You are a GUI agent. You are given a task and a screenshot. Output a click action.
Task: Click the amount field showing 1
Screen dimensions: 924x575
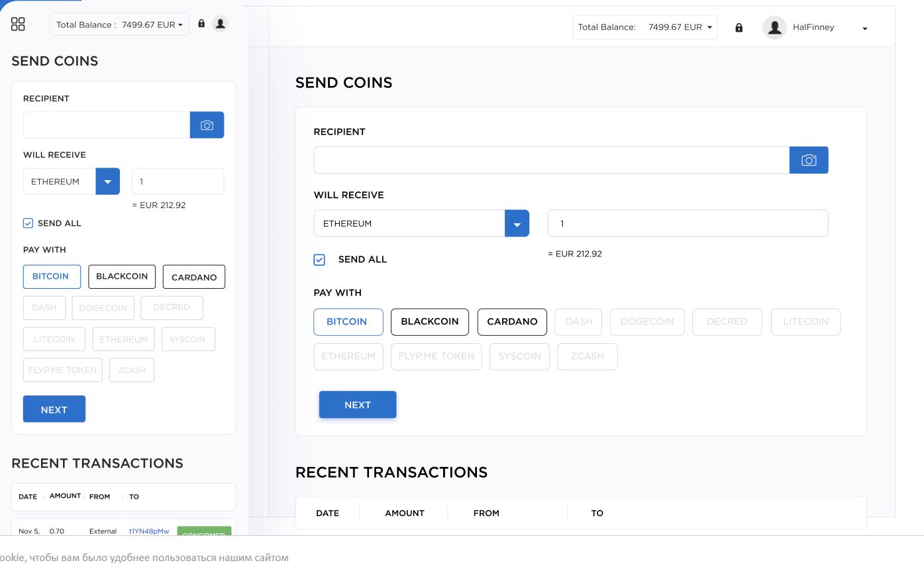[x=688, y=223]
